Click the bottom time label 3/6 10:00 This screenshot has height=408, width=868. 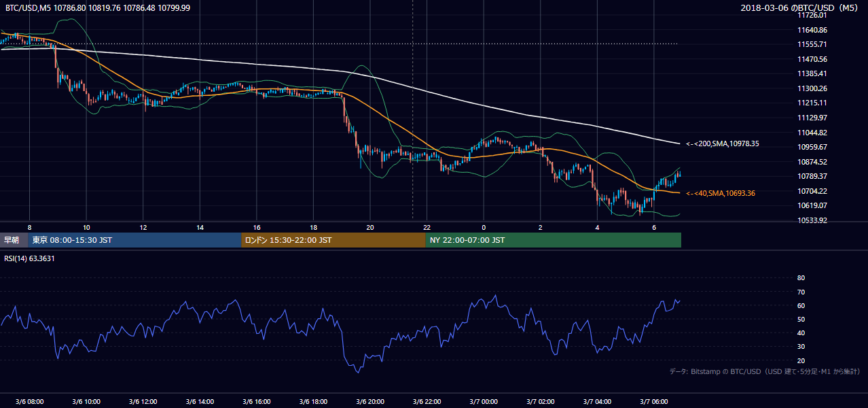coord(86,402)
